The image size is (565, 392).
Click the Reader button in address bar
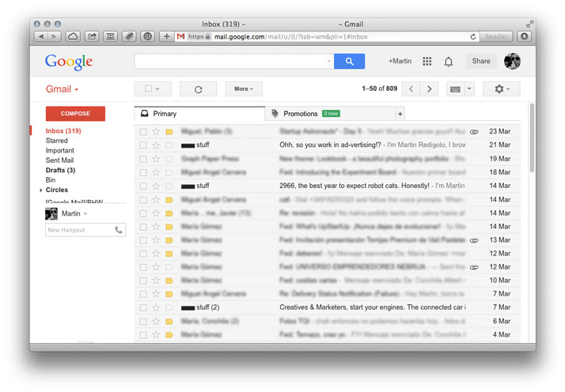point(496,36)
